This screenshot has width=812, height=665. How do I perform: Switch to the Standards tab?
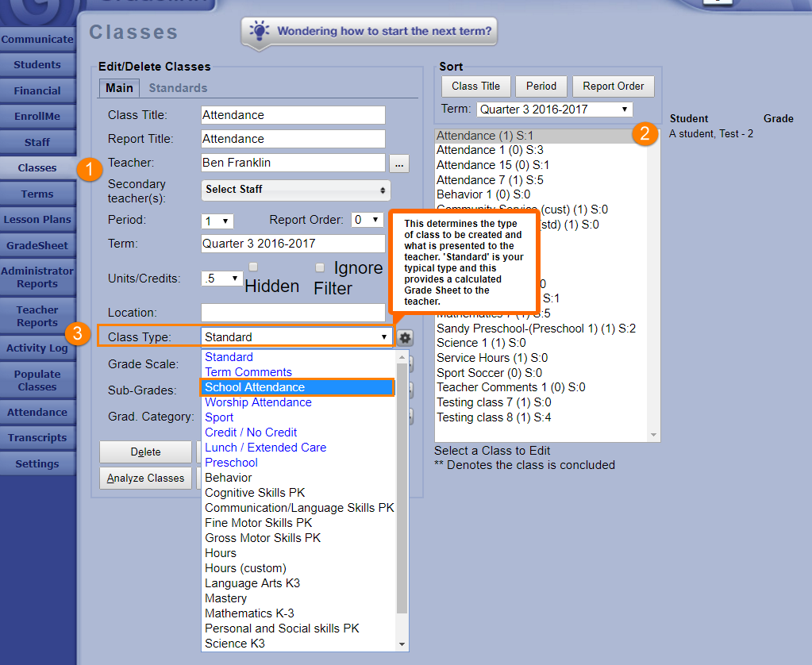coord(178,88)
